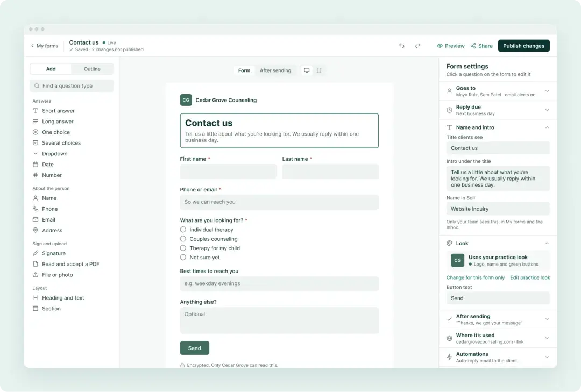Select Individual therapy radio option
Viewport: 581px width, 392px height.
point(183,230)
